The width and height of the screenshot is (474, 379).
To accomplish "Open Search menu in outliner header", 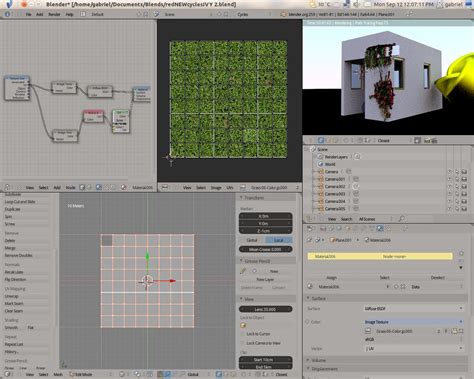I will 347,219.
